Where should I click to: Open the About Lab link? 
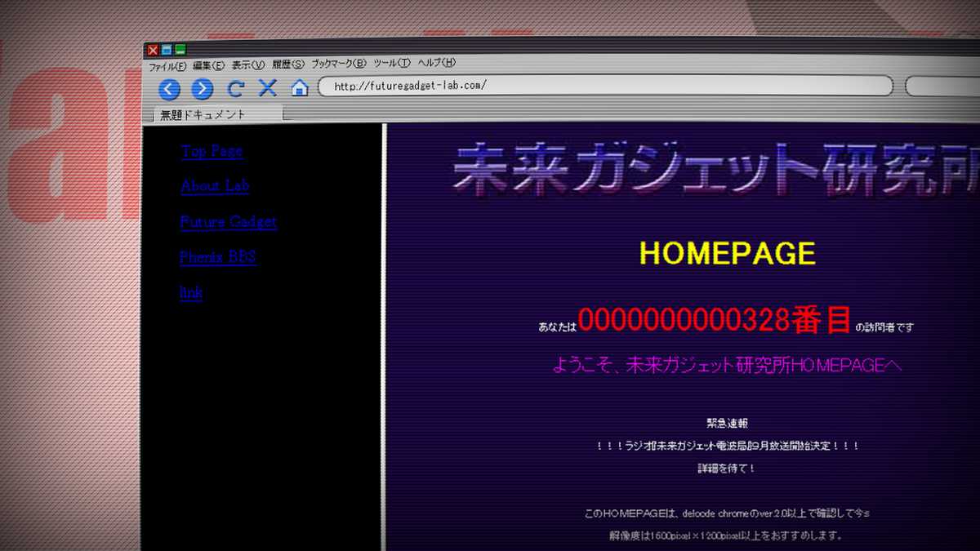215,186
